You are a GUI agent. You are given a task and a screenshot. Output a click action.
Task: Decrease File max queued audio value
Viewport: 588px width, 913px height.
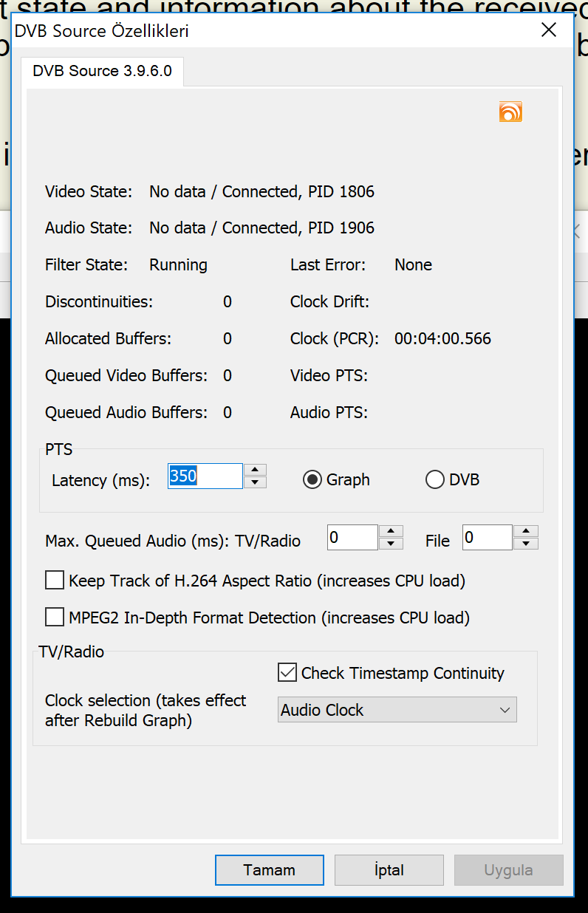click(526, 544)
